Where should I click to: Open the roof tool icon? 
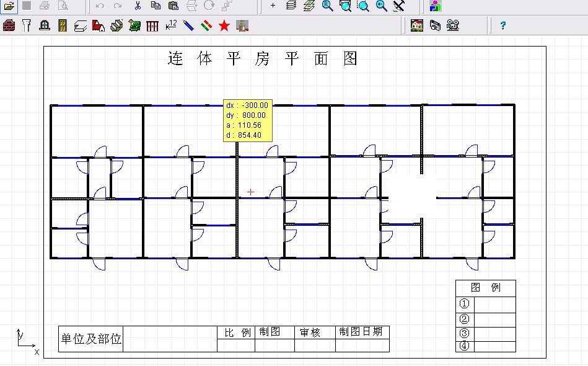click(x=99, y=25)
